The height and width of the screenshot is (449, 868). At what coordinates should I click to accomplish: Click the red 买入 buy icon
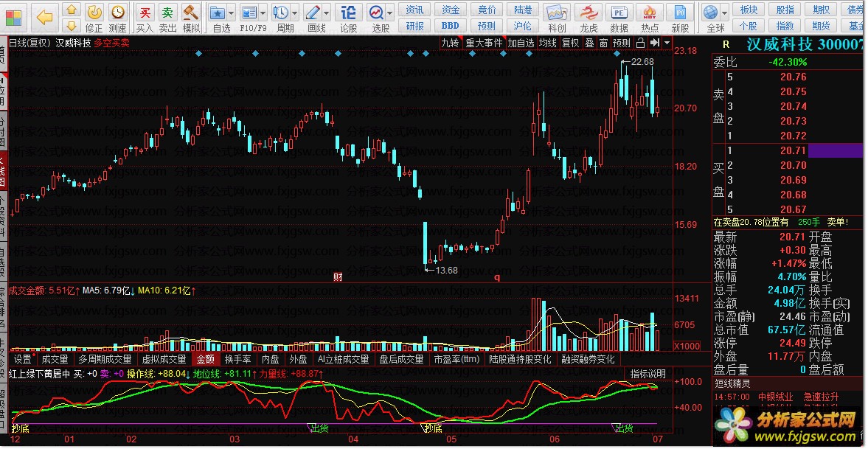[145, 13]
